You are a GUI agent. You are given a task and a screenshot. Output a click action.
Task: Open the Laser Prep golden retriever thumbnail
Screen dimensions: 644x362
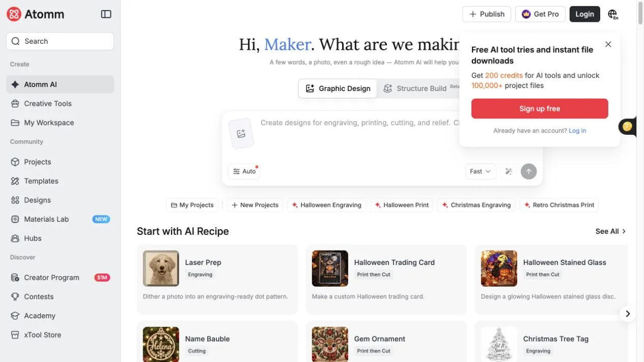[x=161, y=268]
